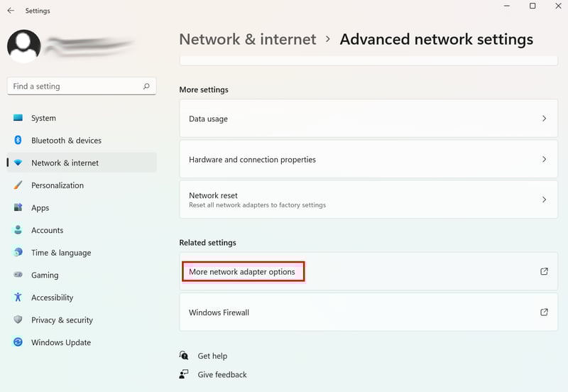Open Windows Firewall settings
This screenshot has width=568, height=392.
[368, 312]
